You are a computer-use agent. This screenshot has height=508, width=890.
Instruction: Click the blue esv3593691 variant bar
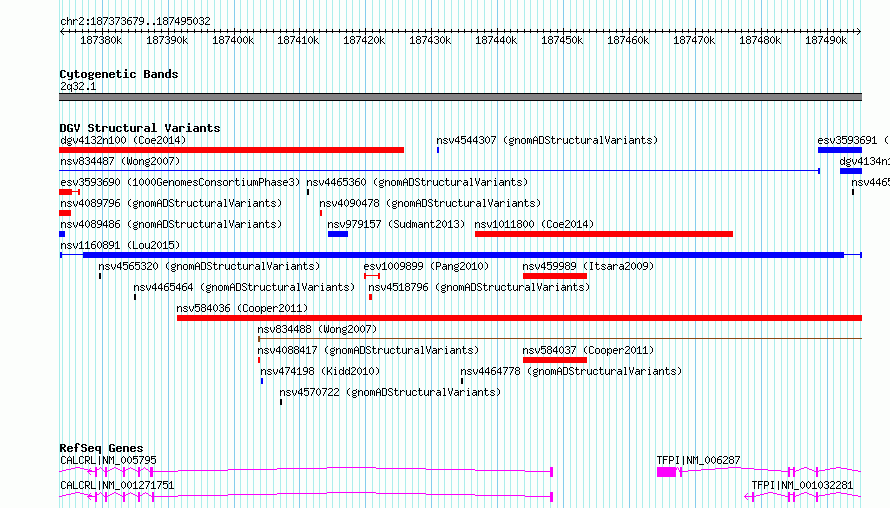(839, 150)
